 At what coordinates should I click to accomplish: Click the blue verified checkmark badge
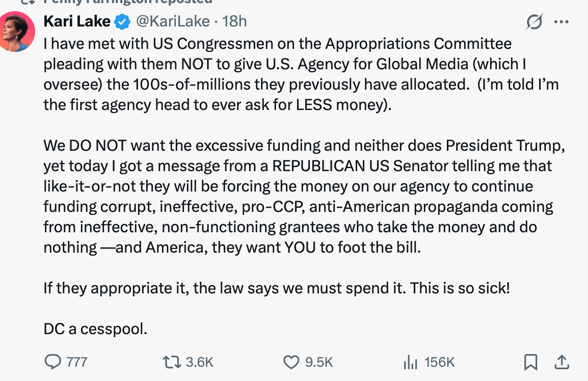(x=122, y=21)
